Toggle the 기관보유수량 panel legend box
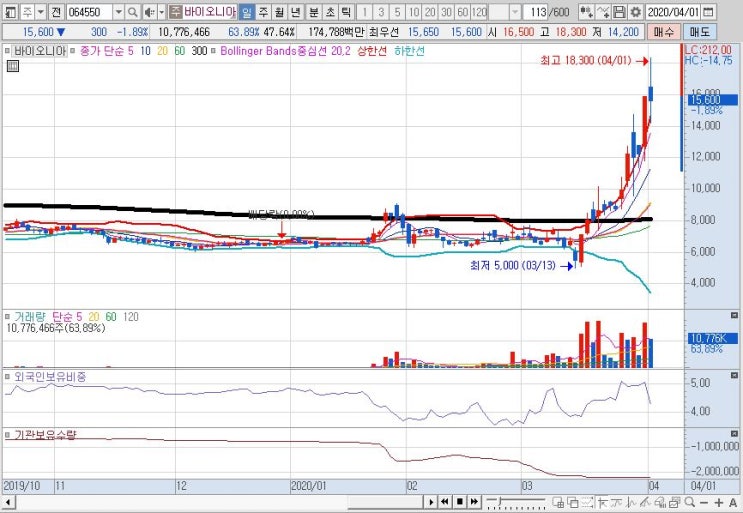The width and height of the screenshot is (743, 513). [x=8, y=434]
